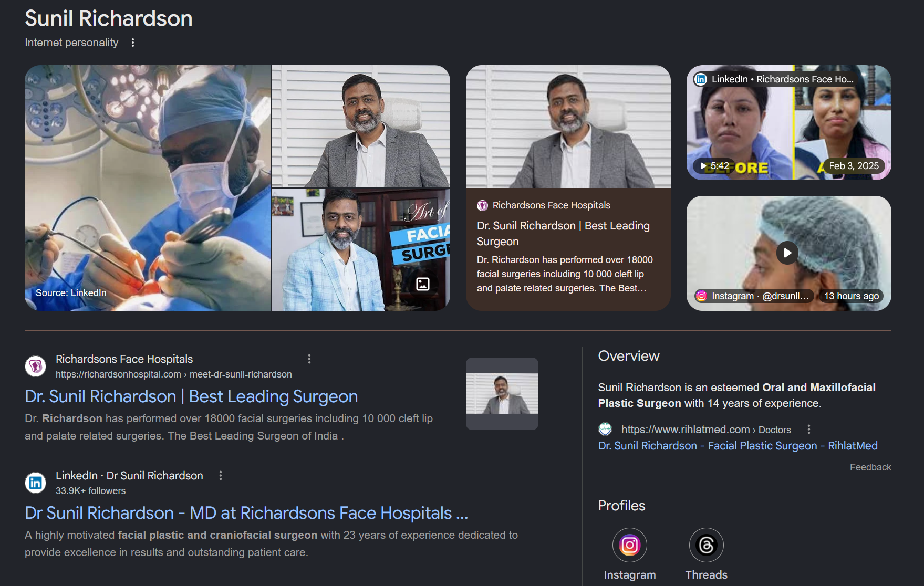The width and height of the screenshot is (924, 586).
Task: Click the 'Sunil Richardson' heading
Action: (109, 18)
